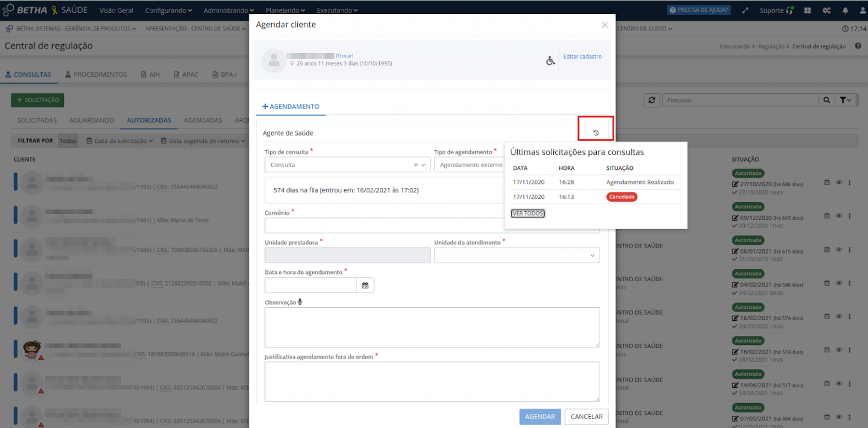Screen dimensions: 868x428
Task: Select the + Agendamento tab
Action: pos(291,106)
